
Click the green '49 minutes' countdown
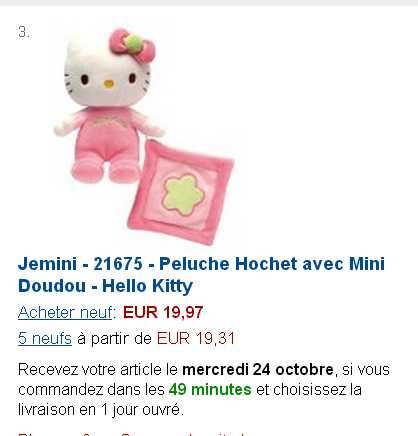coord(210,390)
